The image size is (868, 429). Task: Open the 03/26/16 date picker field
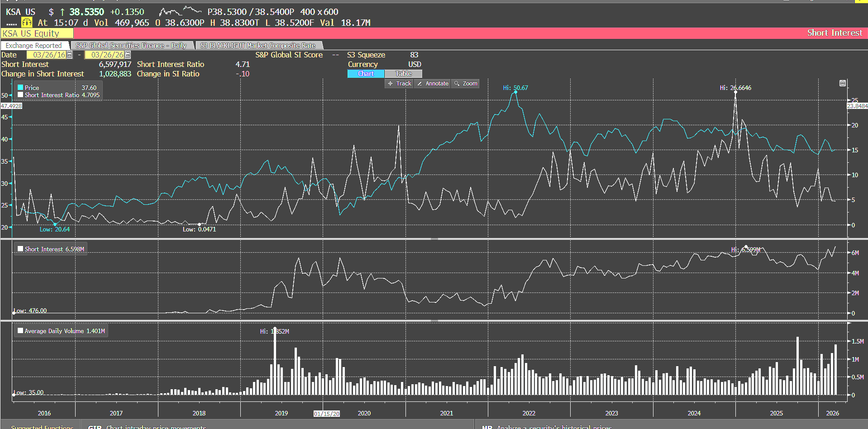[x=50, y=54]
